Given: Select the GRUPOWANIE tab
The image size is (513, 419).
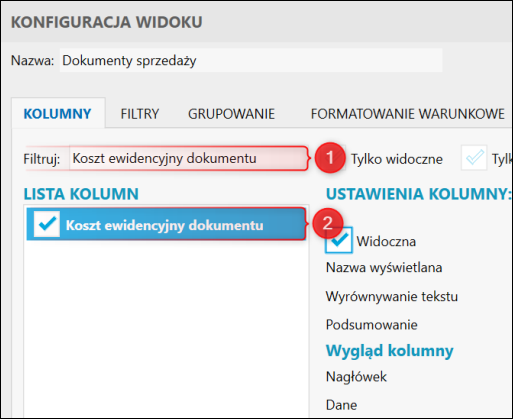Looking at the screenshot, I should coord(231,114).
